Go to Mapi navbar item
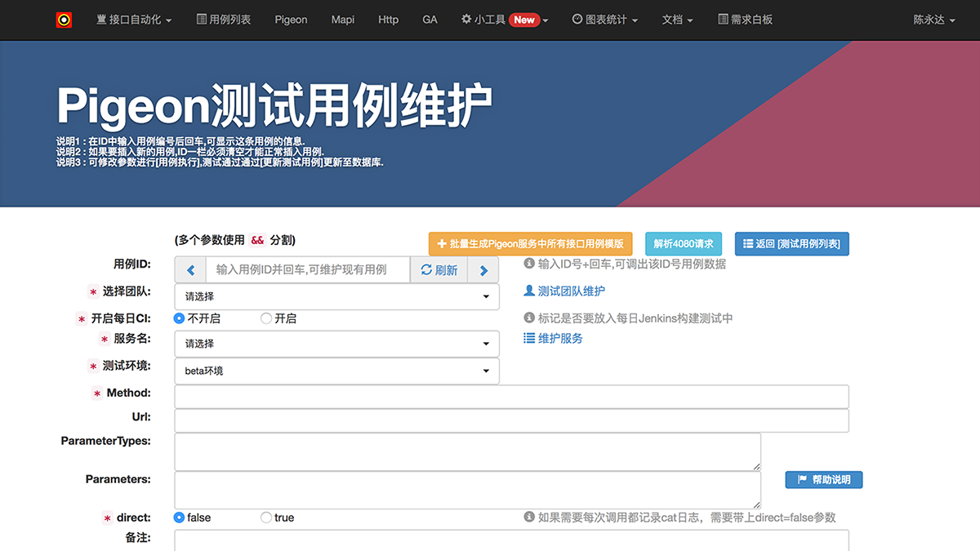This screenshot has width=980, height=551. (343, 20)
